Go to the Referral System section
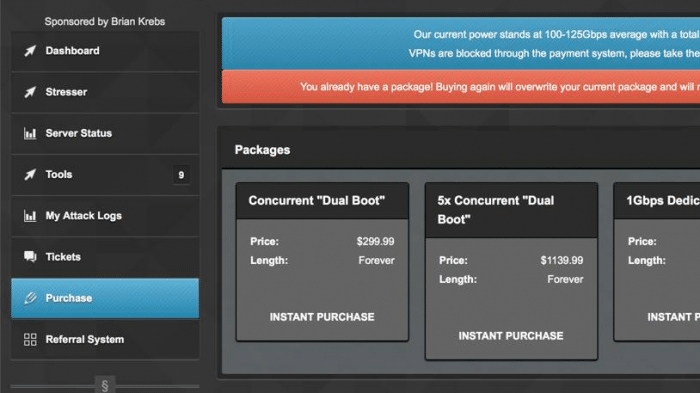The image size is (700, 393). (105, 339)
